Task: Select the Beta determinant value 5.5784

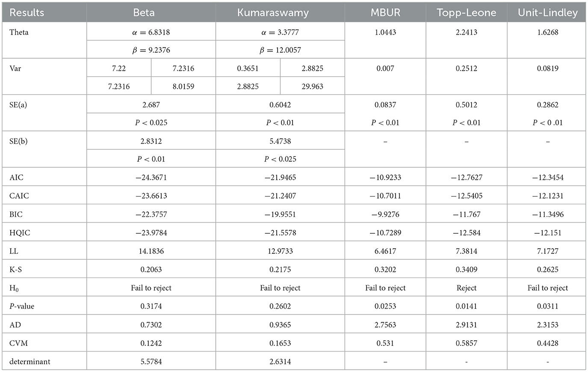Action: 151,362
